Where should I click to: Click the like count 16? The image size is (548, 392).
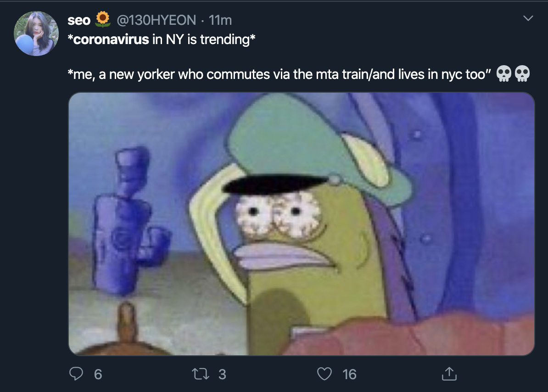coord(349,375)
